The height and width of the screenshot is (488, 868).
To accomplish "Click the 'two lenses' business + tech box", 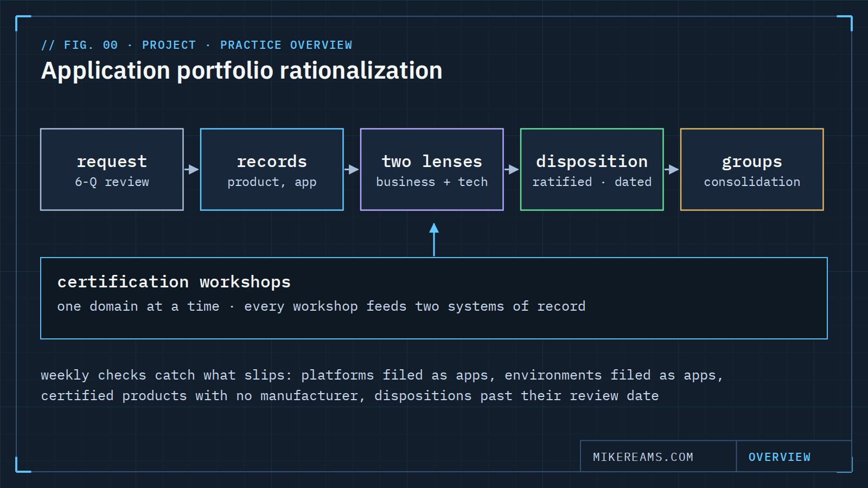I will tap(432, 169).
